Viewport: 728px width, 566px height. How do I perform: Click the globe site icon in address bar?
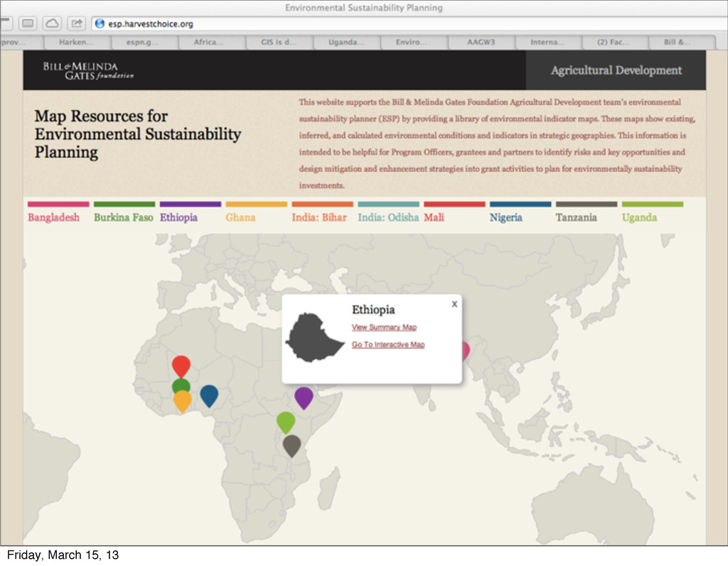pos(100,23)
